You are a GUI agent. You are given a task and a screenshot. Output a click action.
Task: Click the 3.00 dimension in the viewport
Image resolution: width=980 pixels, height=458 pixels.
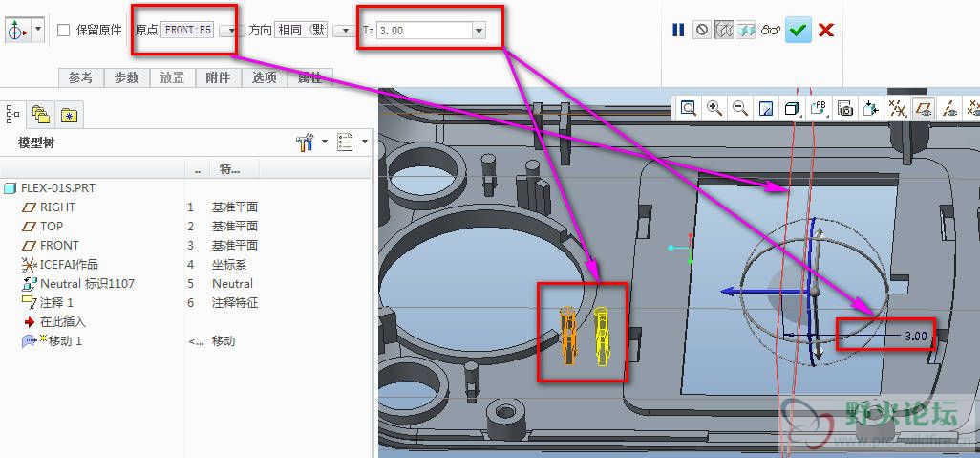tap(916, 336)
